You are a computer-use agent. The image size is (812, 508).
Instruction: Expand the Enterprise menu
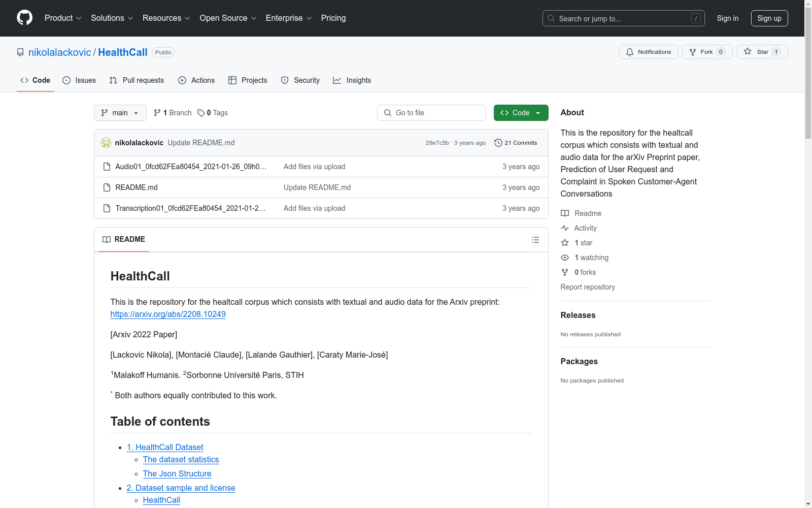289,18
